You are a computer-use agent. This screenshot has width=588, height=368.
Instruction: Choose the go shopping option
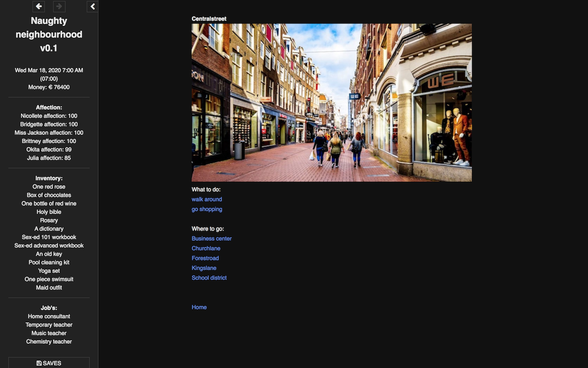coord(207,209)
